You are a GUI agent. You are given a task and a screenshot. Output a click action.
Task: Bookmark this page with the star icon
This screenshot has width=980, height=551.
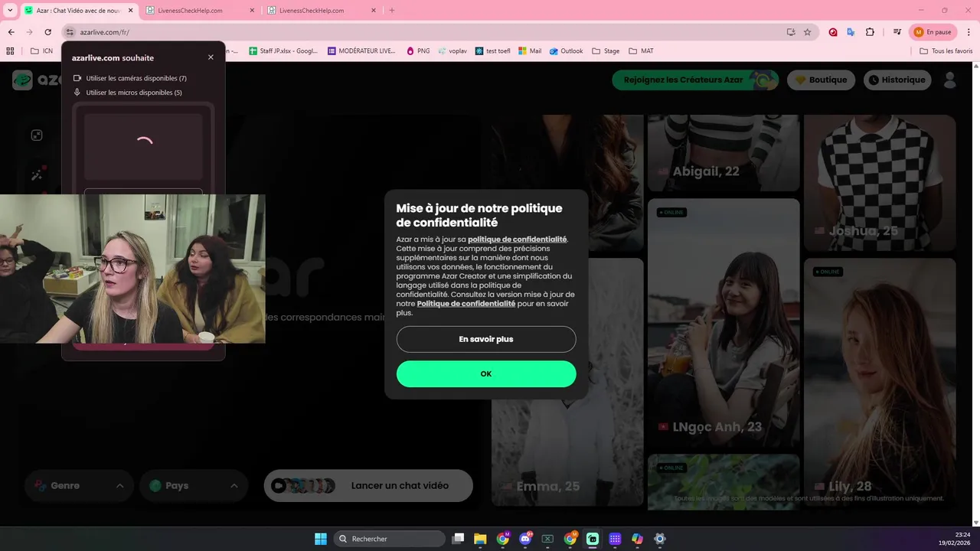pyautogui.click(x=807, y=32)
